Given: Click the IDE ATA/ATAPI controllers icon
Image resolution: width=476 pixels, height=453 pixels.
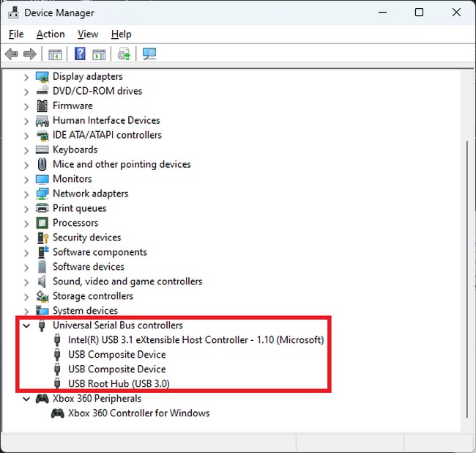Looking at the screenshot, I should [x=42, y=135].
